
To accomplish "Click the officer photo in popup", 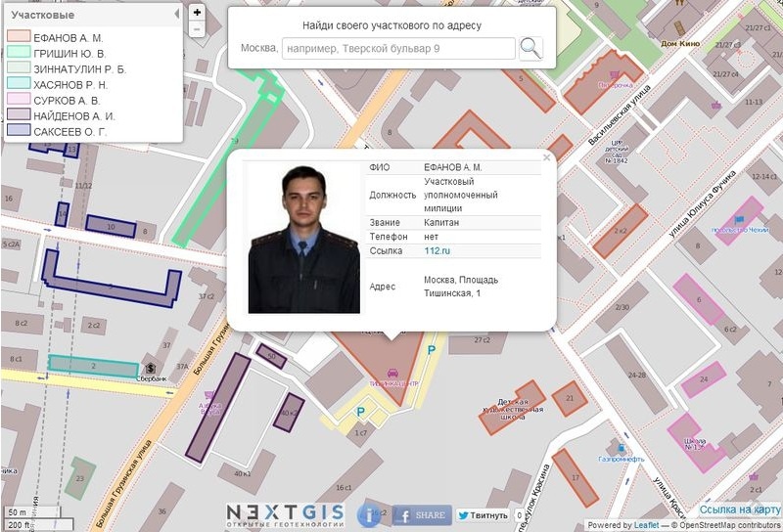I will point(303,239).
